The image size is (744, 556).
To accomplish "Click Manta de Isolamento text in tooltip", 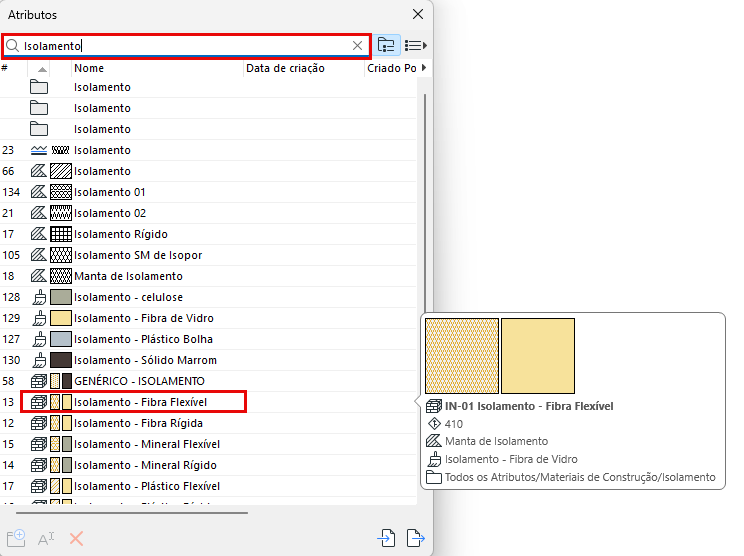I will pos(496,441).
